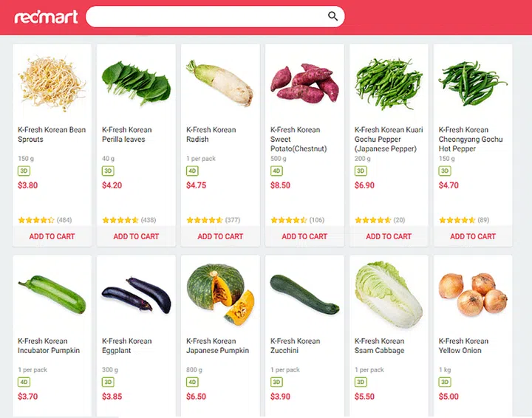This screenshot has width=532, height=418.
Task: Open the K-Fresh Korean Zucchini title link
Action: click(296, 346)
